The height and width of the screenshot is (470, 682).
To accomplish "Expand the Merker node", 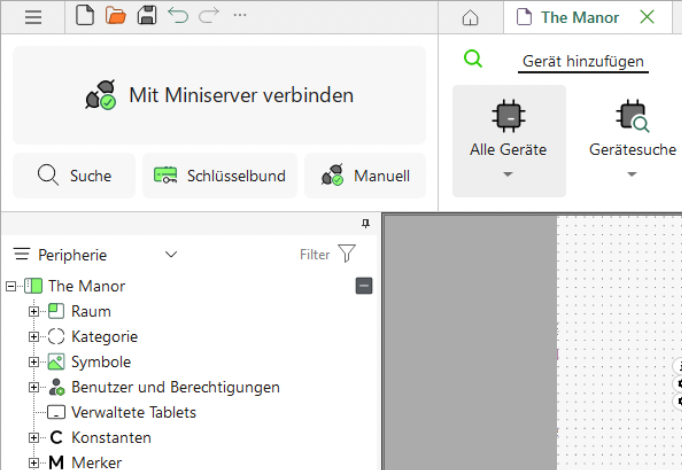I will [34, 463].
